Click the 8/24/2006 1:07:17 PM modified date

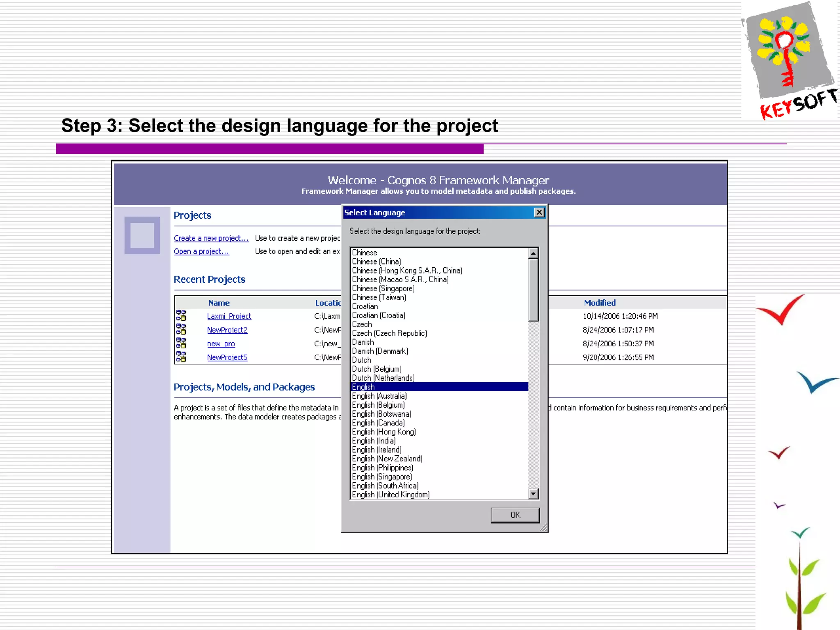point(618,330)
